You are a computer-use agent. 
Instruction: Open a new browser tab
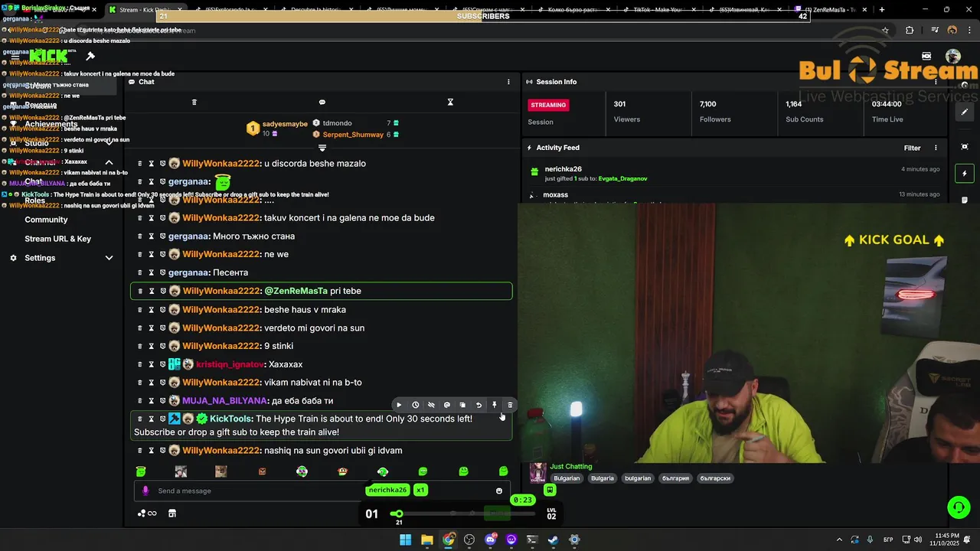[881, 10]
